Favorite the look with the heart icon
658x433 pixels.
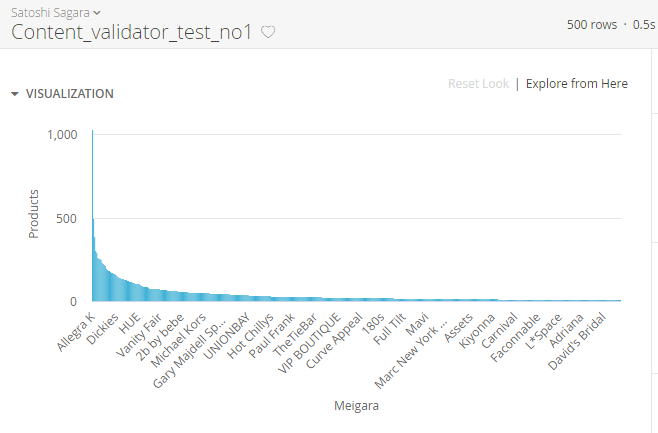268,32
